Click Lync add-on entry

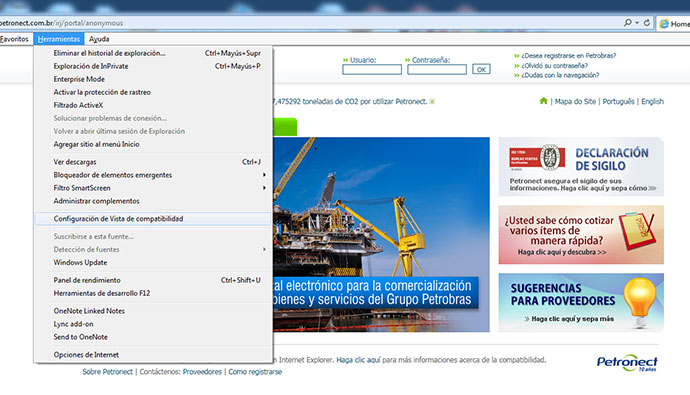153,324
